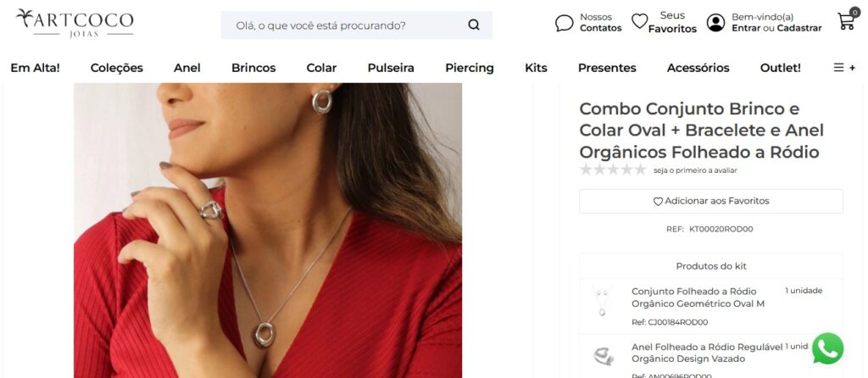Open the shopping cart icon

[846, 22]
